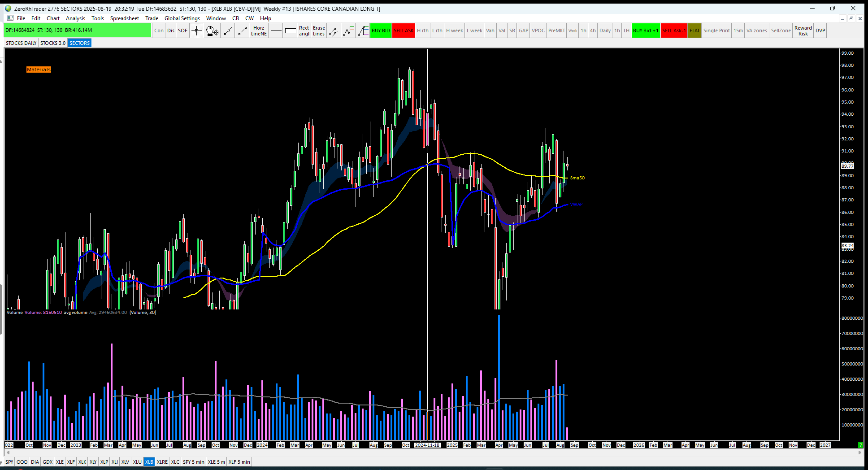Viewport: 868px width, 470px height.
Task: Open the Analysis menu
Action: tap(75, 18)
